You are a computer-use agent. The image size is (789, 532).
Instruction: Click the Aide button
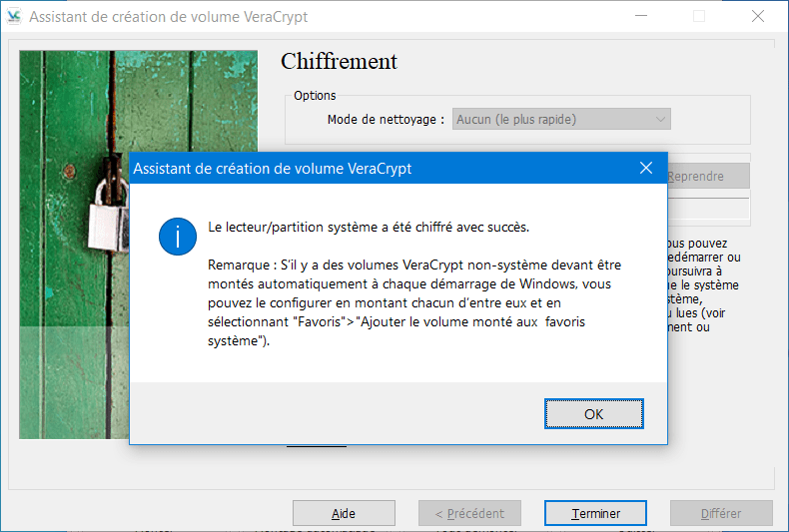344,513
